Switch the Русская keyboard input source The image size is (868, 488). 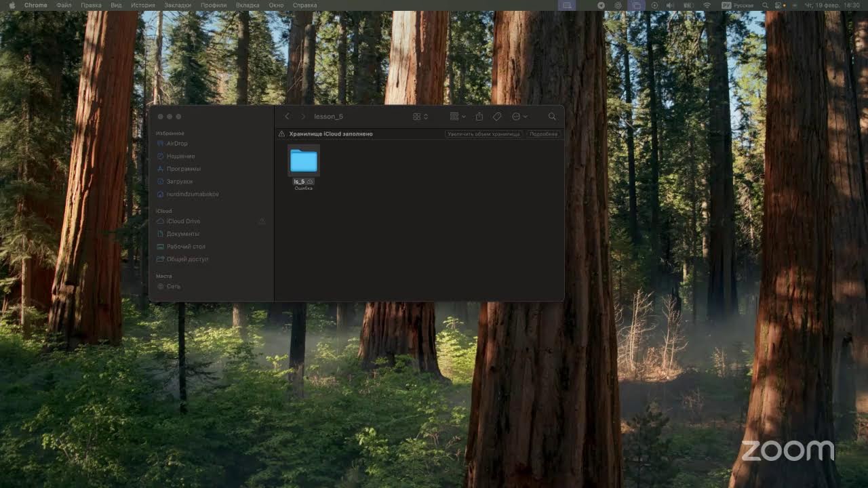[738, 5]
